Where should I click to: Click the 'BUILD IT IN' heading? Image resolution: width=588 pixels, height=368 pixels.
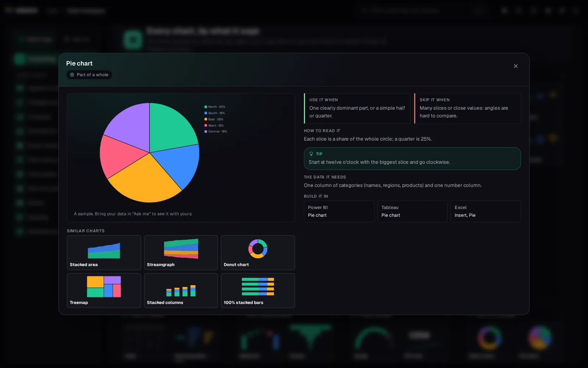tap(316, 196)
